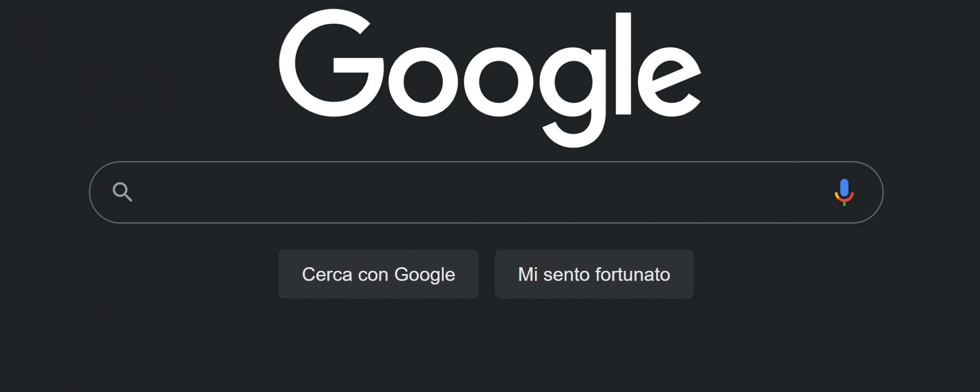980x392 pixels.
Task: Place the cursor in the rounded search box
Action: (481, 192)
